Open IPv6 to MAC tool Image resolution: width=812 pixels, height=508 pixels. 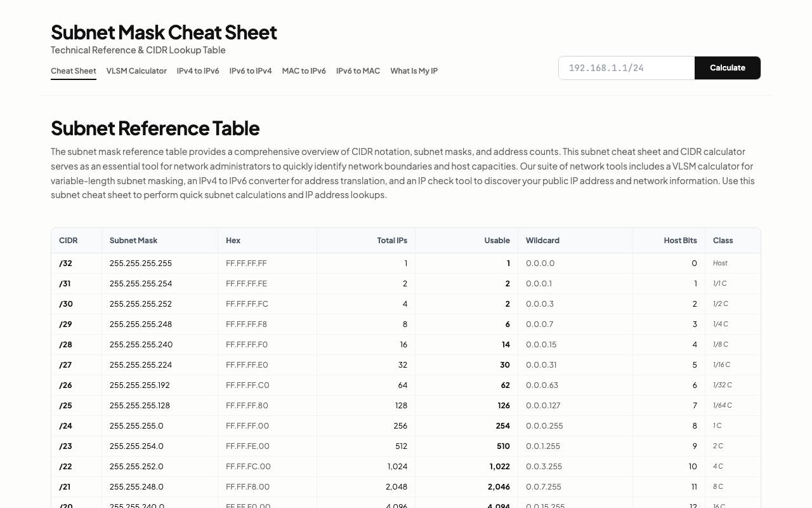point(358,71)
